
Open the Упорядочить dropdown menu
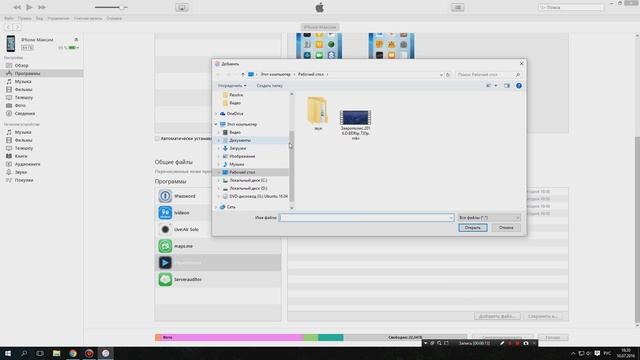(x=232, y=86)
